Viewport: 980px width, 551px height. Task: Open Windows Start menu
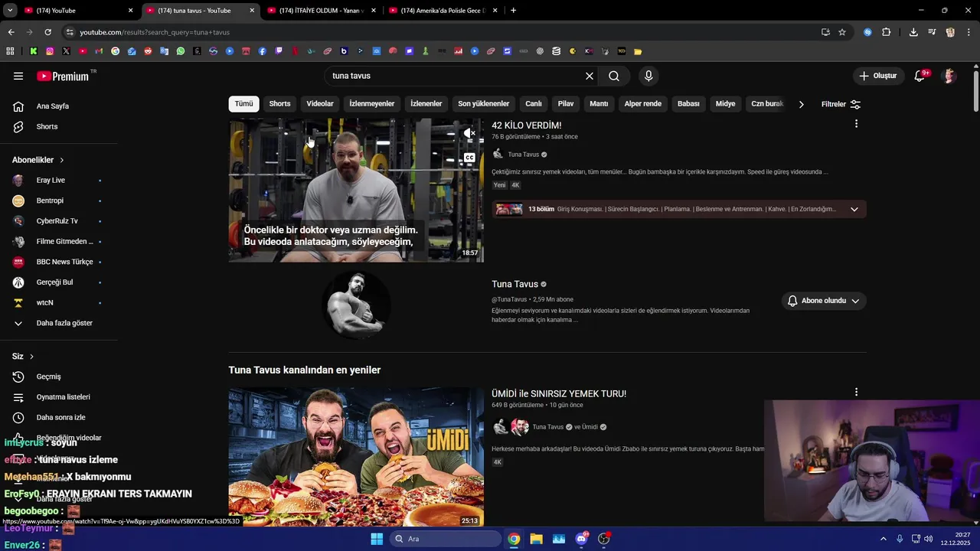377,539
